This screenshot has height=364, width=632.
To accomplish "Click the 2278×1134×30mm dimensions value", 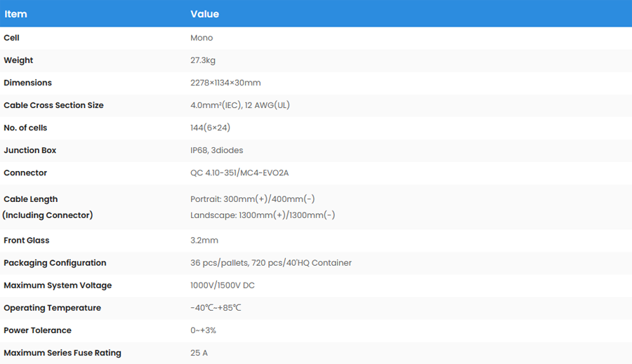I will pyautogui.click(x=225, y=83).
